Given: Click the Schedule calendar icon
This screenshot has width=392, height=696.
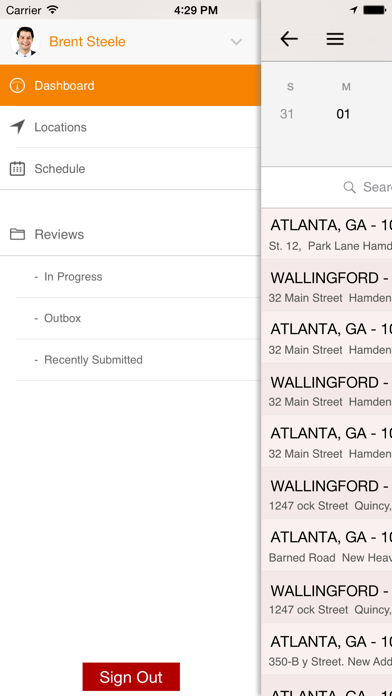Looking at the screenshot, I should point(17,169).
